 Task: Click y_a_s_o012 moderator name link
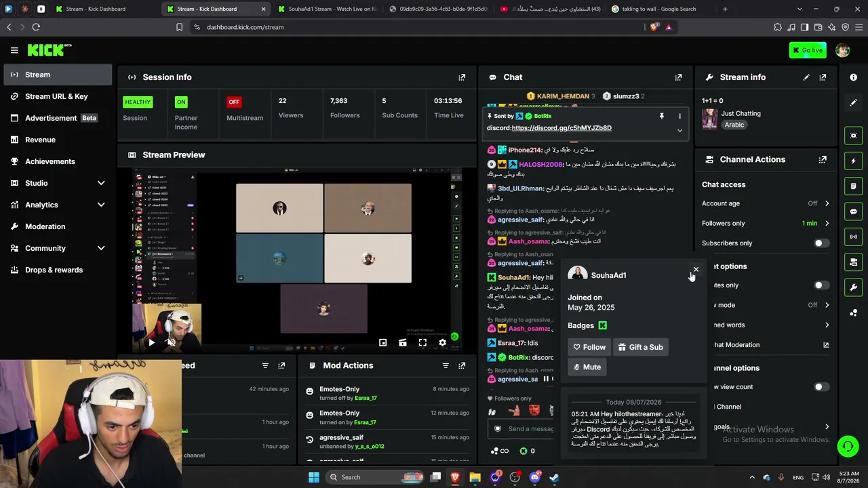(x=368, y=447)
